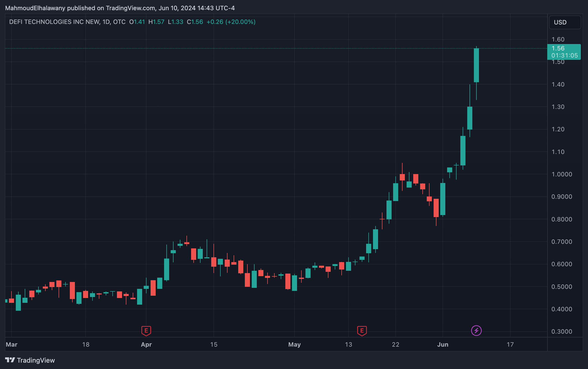This screenshot has height=369, width=588.
Task: Click the May label on time axis
Action: pos(294,345)
